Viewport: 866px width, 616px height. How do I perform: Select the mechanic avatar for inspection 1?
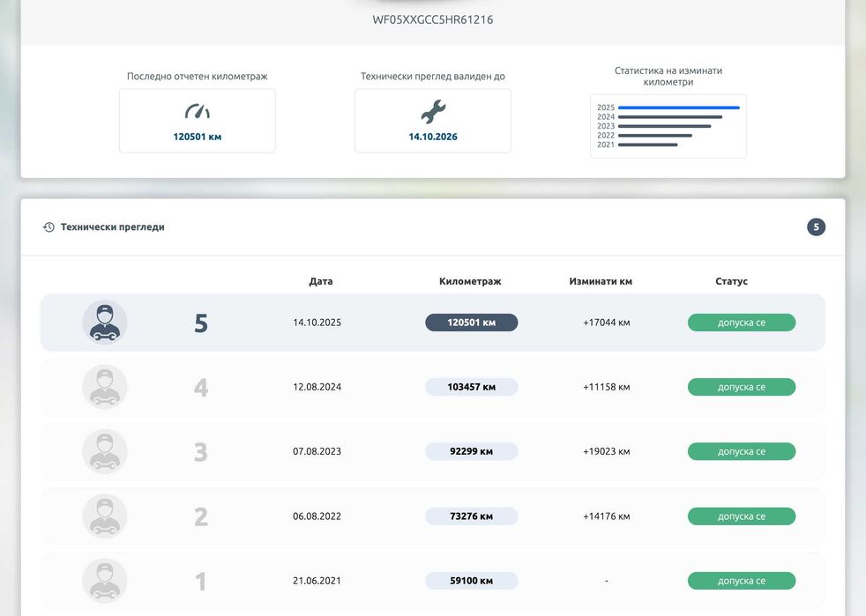click(105, 581)
